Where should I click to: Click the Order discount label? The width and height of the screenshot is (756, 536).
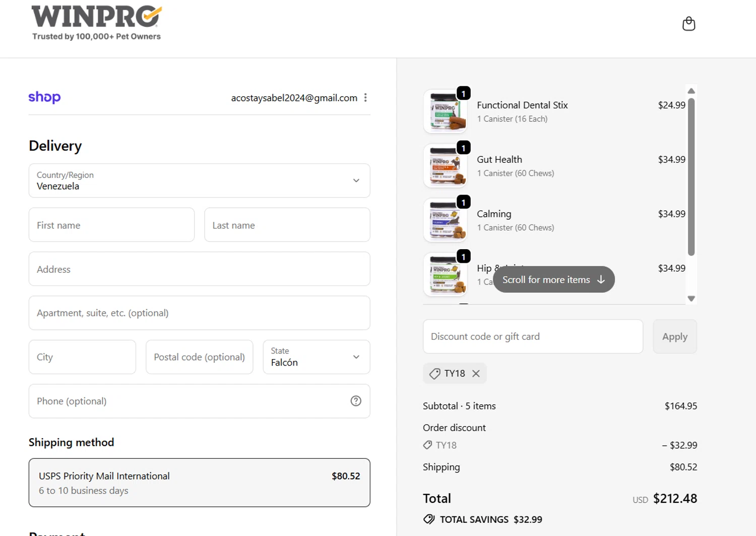click(454, 428)
